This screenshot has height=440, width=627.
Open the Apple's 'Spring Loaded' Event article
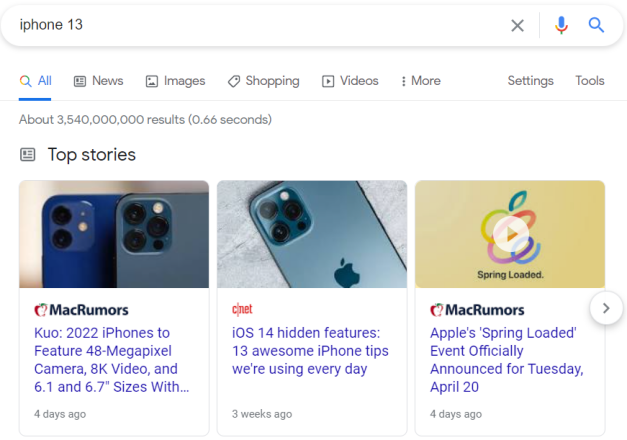tap(507, 360)
